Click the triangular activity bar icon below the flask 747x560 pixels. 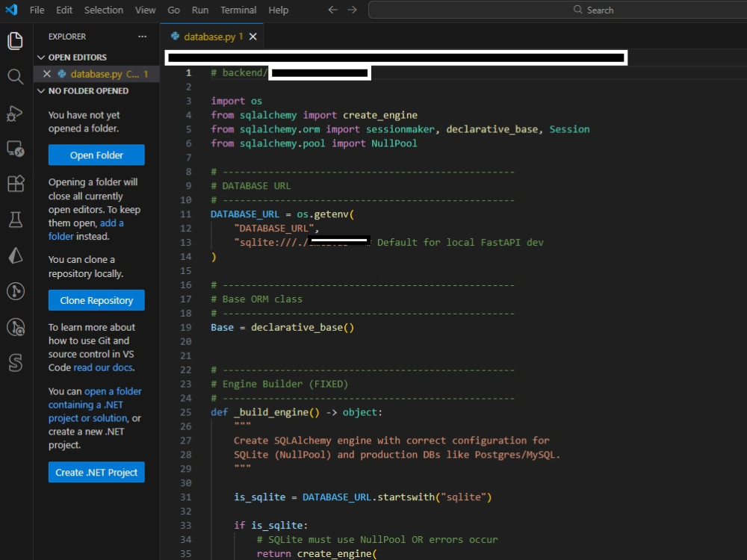point(15,255)
